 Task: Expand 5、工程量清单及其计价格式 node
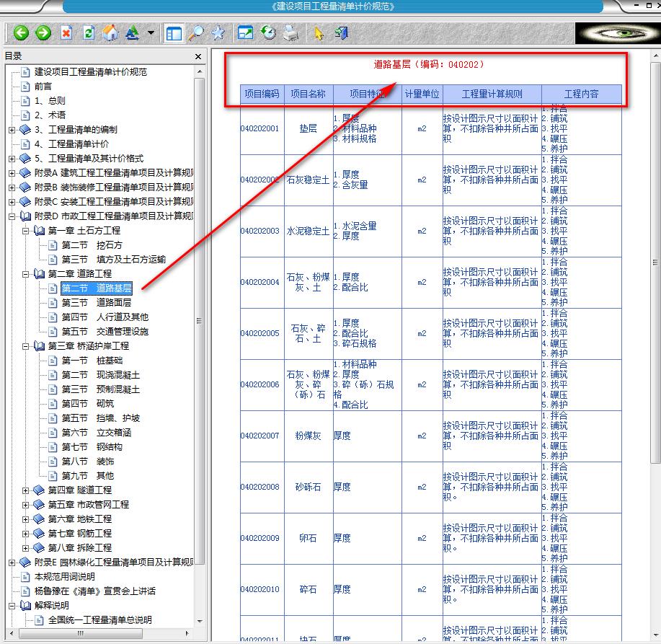coord(12,159)
